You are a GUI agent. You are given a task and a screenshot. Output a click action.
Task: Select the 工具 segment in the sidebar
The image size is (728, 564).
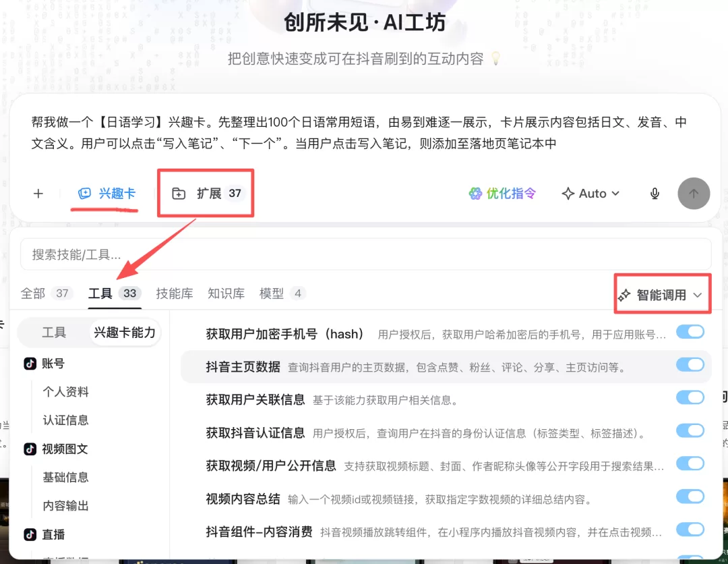(x=54, y=333)
